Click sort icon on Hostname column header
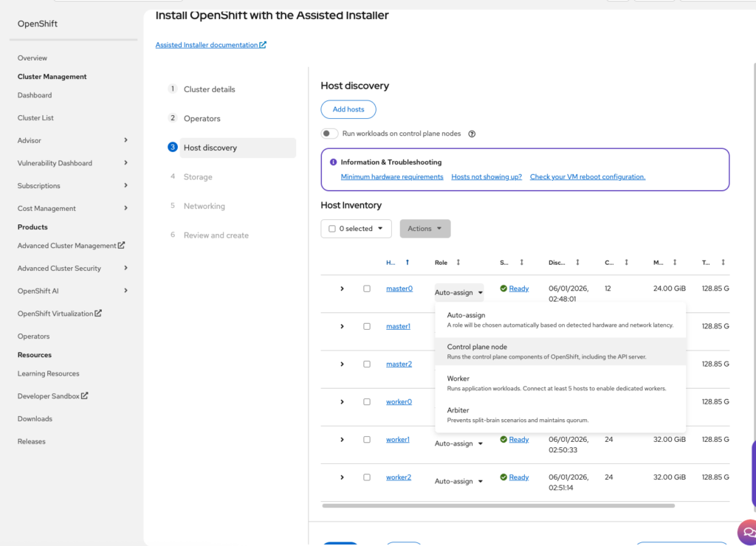The height and width of the screenshot is (546, 756). pos(408,262)
